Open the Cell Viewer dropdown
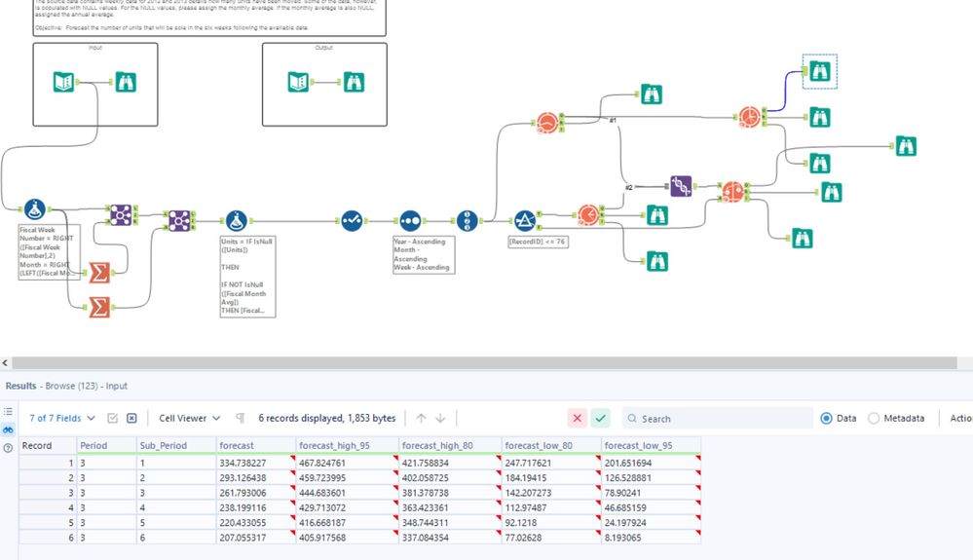The width and height of the screenshot is (973, 560). click(x=189, y=419)
